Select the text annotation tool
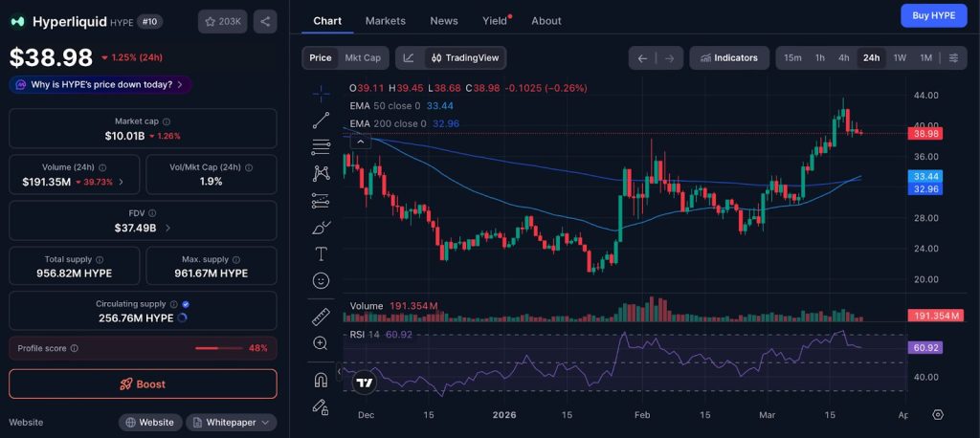The width and height of the screenshot is (980, 438). point(322,254)
